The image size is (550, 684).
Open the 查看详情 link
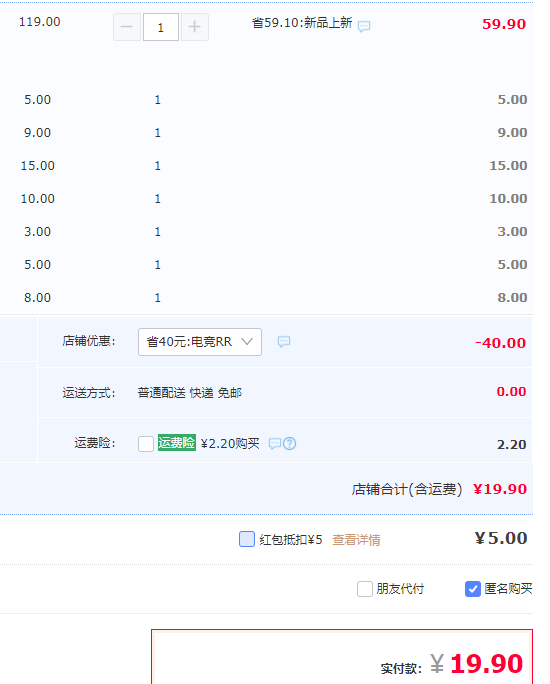[x=356, y=540]
